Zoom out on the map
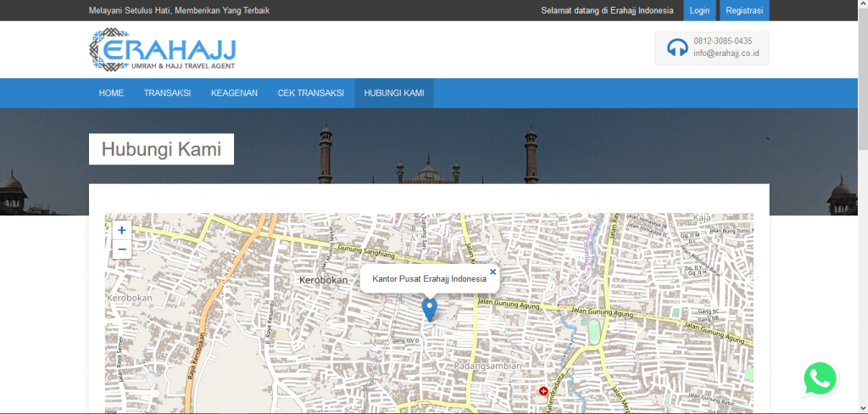Image resolution: width=868 pixels, height=414 pixels. point(121,249)
